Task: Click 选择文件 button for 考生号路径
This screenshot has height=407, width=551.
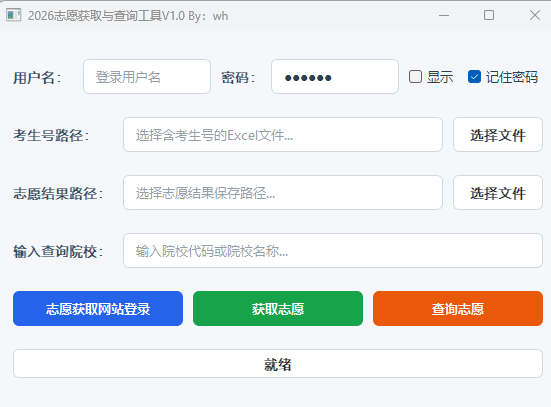Action: click(x=498, y=135)
